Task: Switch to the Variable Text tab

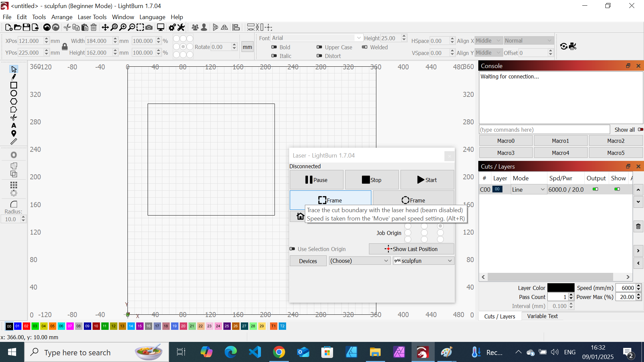Action: tap(542, 316)
